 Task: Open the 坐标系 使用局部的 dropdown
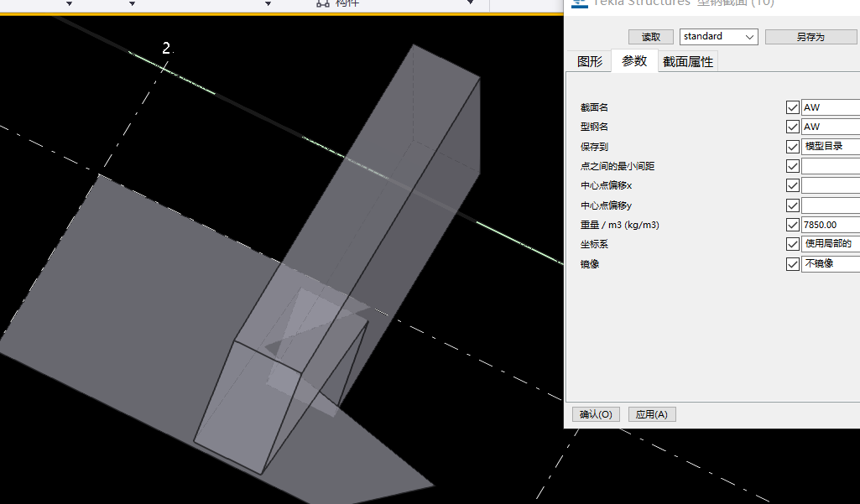(x=831, y=244)
